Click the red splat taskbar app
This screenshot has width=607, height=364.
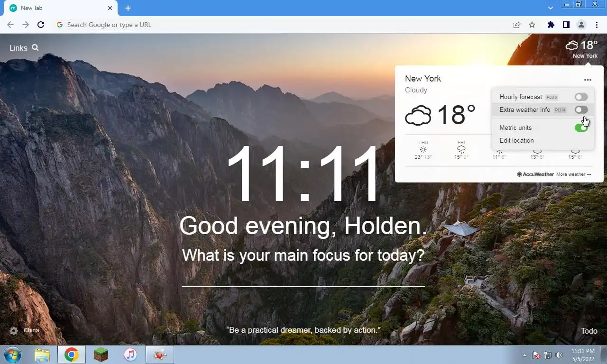tap(160, 355)
